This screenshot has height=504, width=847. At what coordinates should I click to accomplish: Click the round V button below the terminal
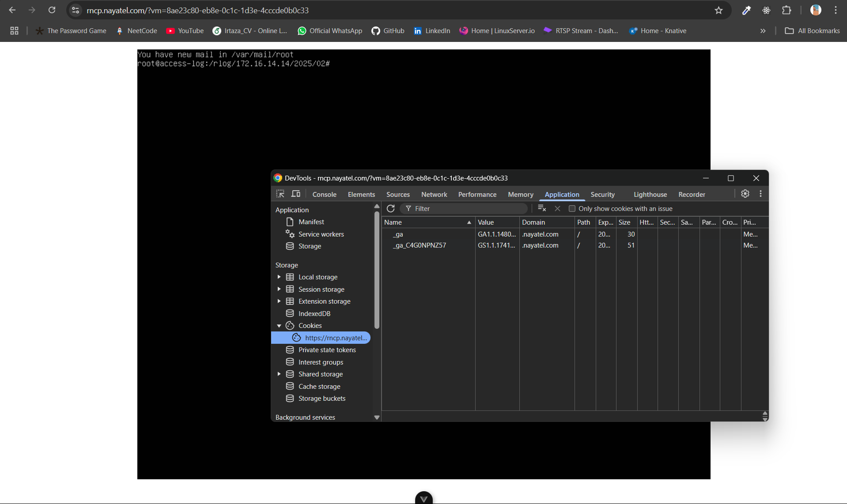tap(424, 498)
